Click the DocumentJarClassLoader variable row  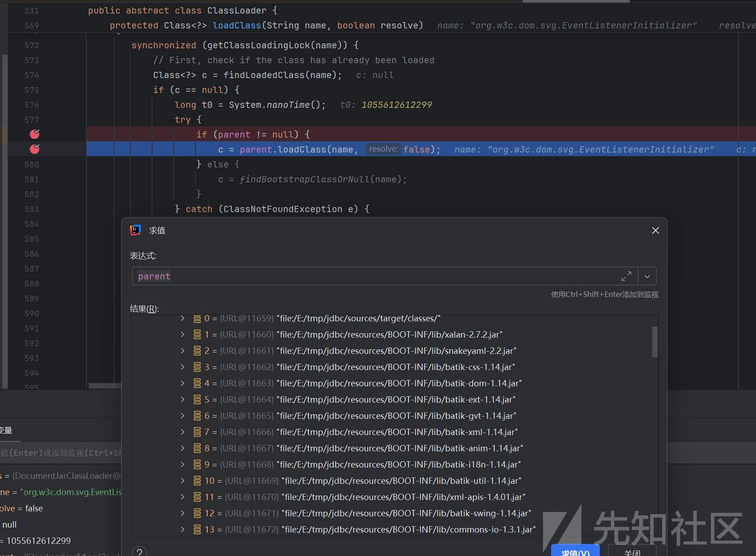(x=60, y=476)
